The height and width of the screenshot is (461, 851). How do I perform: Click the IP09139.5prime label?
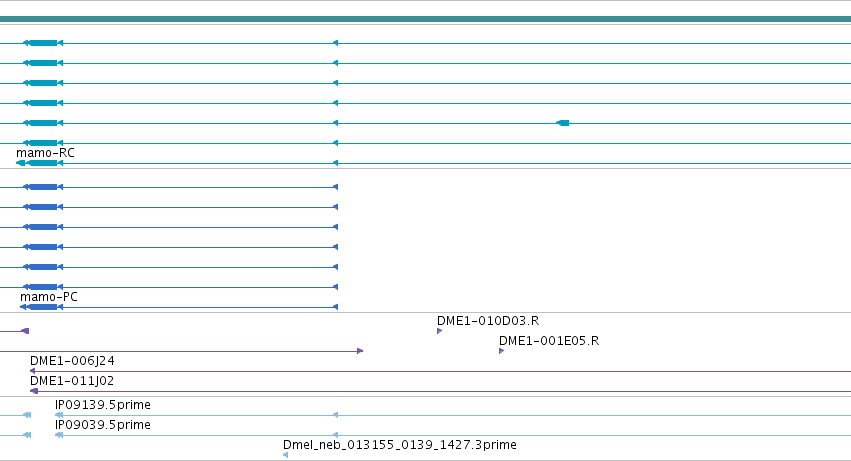click(103, 405)
